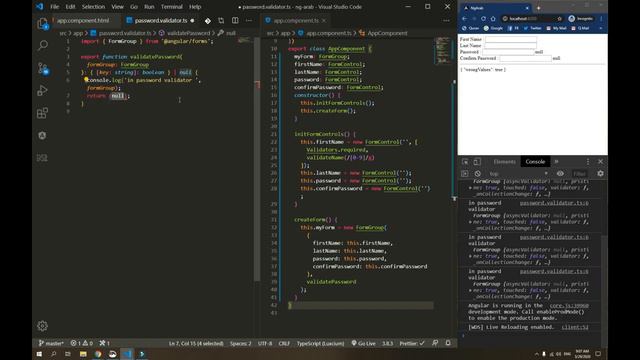This screenshot has height=360, width=640.
Task: Click the diamond icon in left editor toolbar
Action: coord(208,20)
